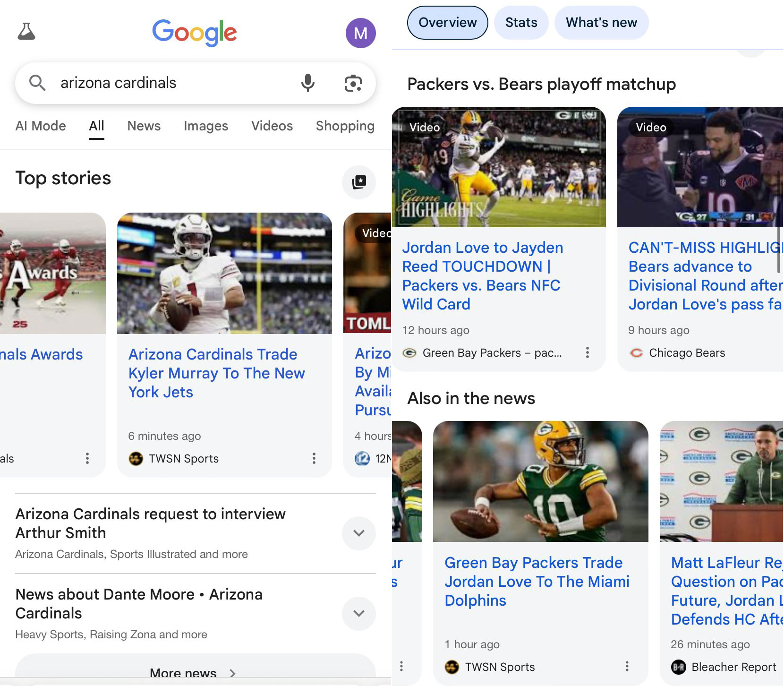Start voice search with the microphone icon

point(308,83)
